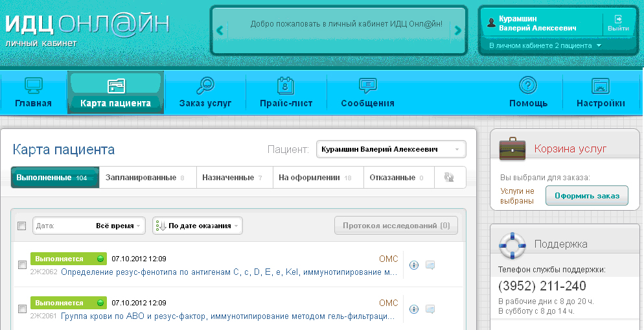Open the Группа крови по АВО service link
Screen dimensions: 644x330
coord(227,316)
